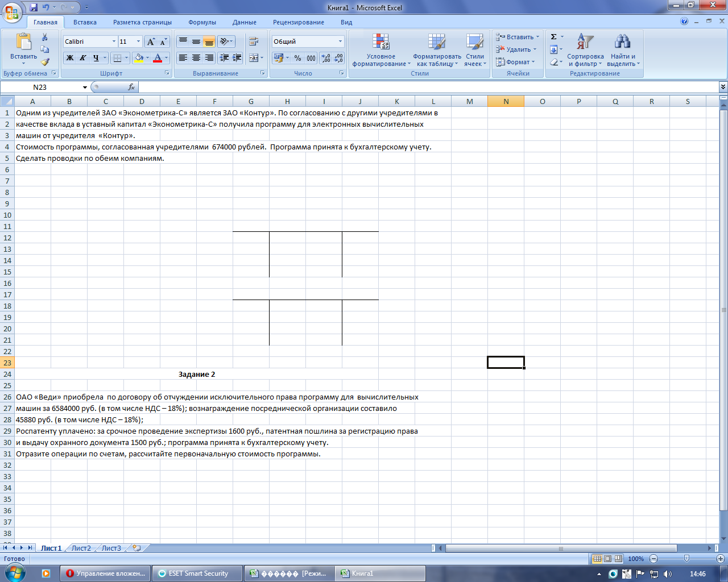Click the Insert Function fx icon

131,87
